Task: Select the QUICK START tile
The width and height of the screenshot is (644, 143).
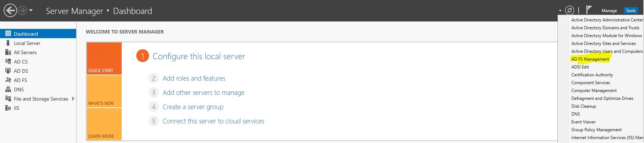Action: 104,58
